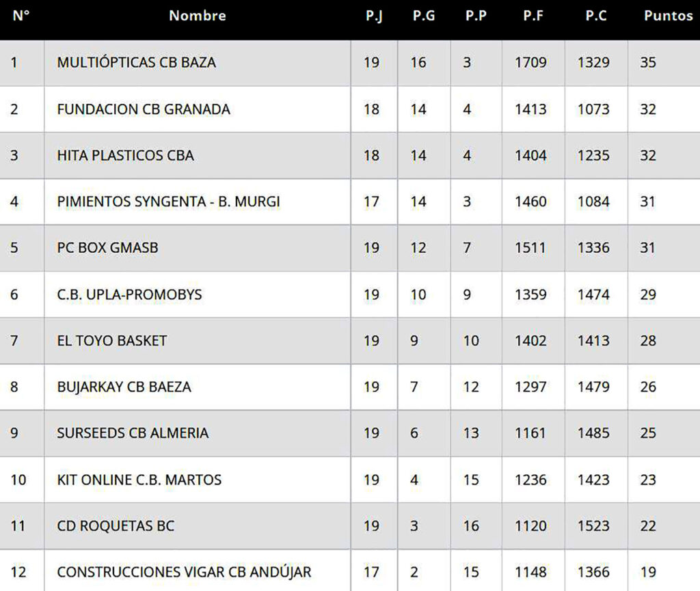Sort by the Puntos column header
Viewport: 700px width, 591px height.
(668, 16)
